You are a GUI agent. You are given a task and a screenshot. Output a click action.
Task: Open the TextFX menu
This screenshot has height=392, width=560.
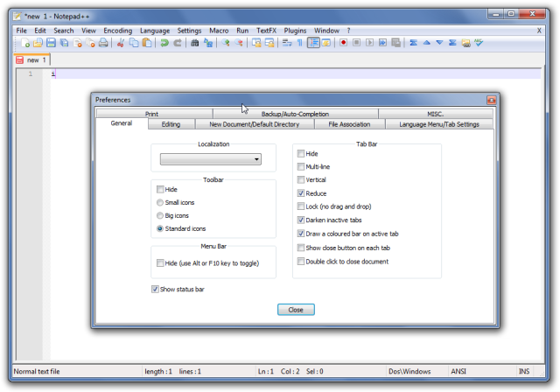pyautogui.click(x=266, y=31)
